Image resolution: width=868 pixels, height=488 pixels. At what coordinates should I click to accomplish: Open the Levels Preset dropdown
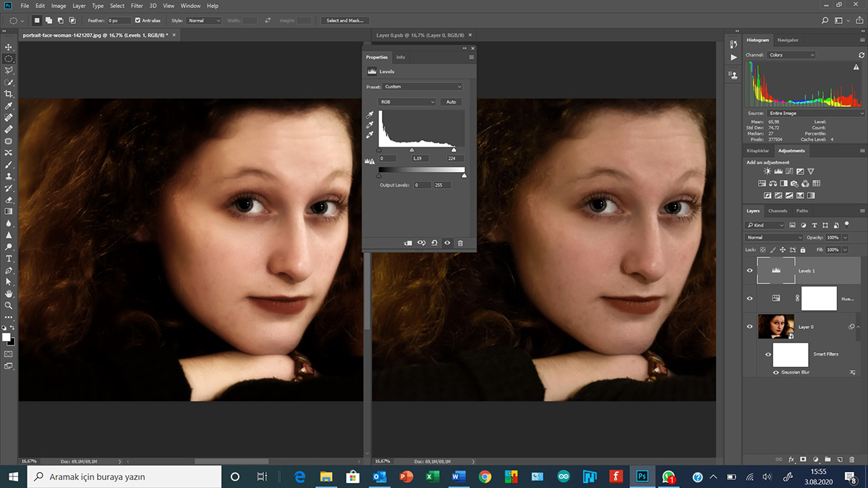pyautogui.click(x=423, y=87)
